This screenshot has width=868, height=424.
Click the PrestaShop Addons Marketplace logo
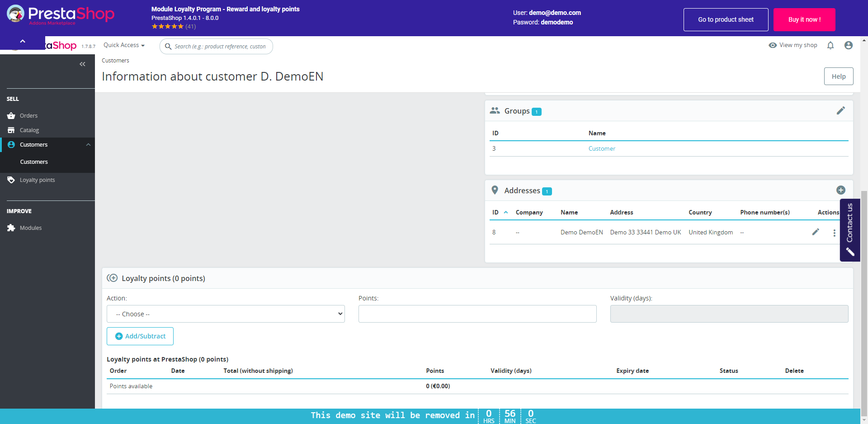click(61, 15)
